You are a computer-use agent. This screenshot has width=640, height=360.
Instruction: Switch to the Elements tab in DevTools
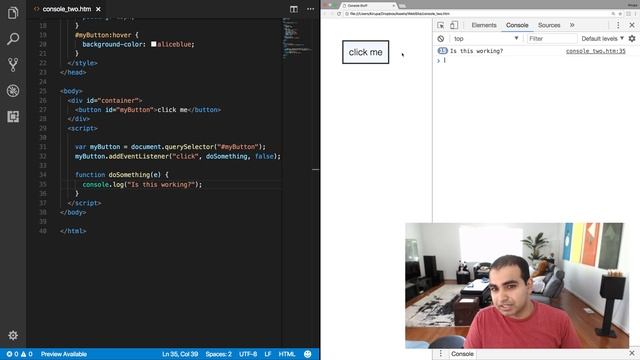(484, 25)
